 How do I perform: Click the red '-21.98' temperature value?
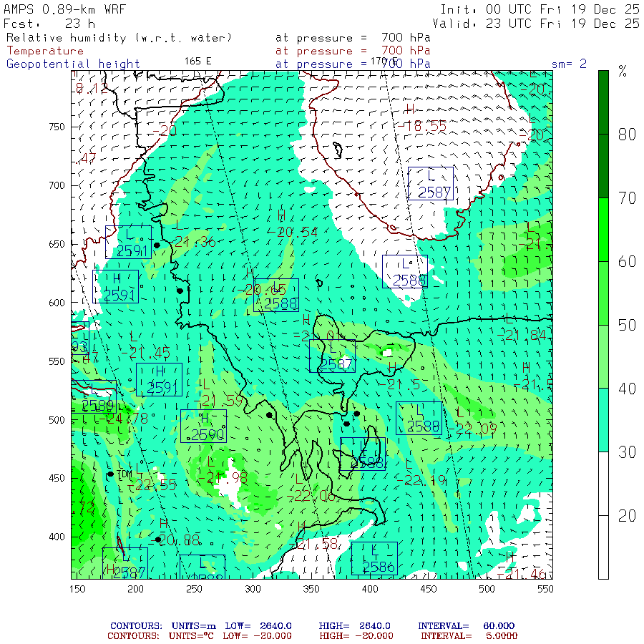(x=223, y=478)
